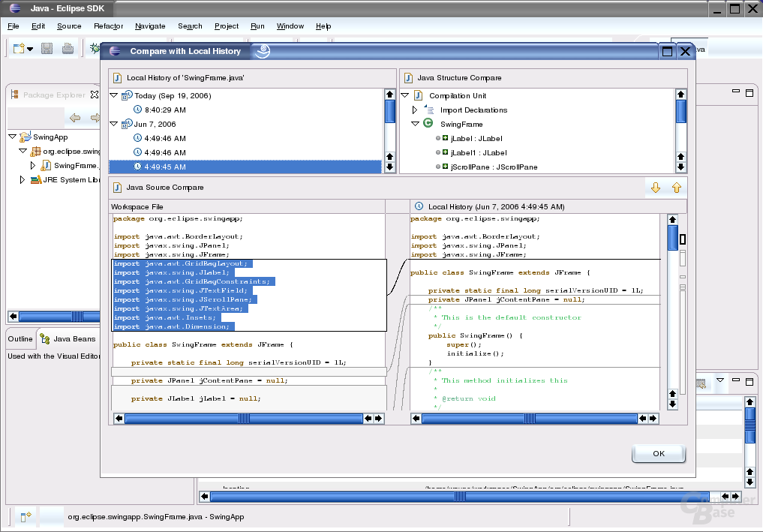Click the Print toolbar icon
Screen dimensions: 763x532
68,48
